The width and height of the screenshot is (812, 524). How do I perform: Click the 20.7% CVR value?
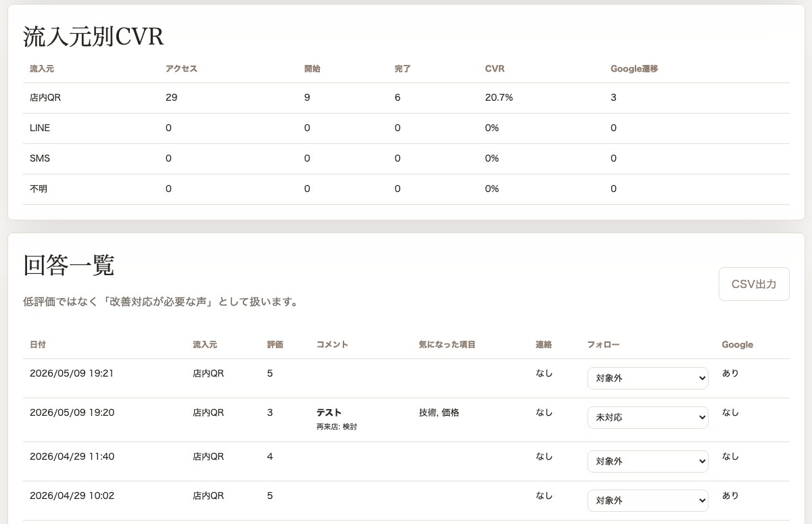pyautogui.click(x=499, y=97)
